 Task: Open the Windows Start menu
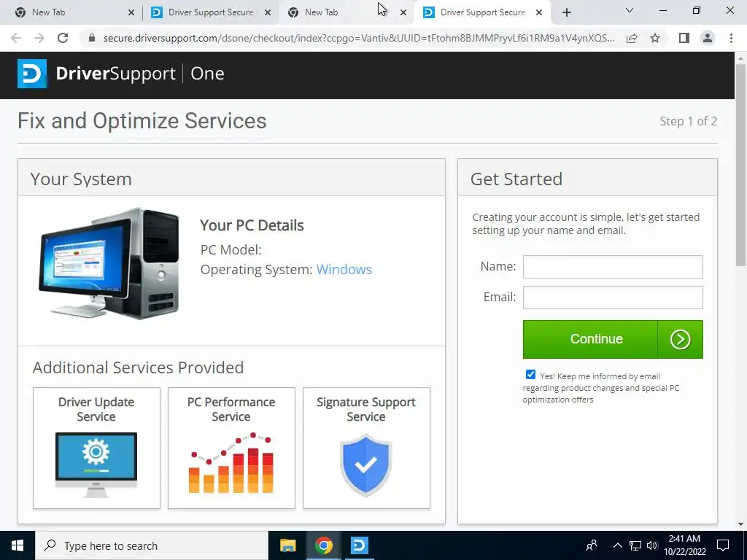point(18,545)
